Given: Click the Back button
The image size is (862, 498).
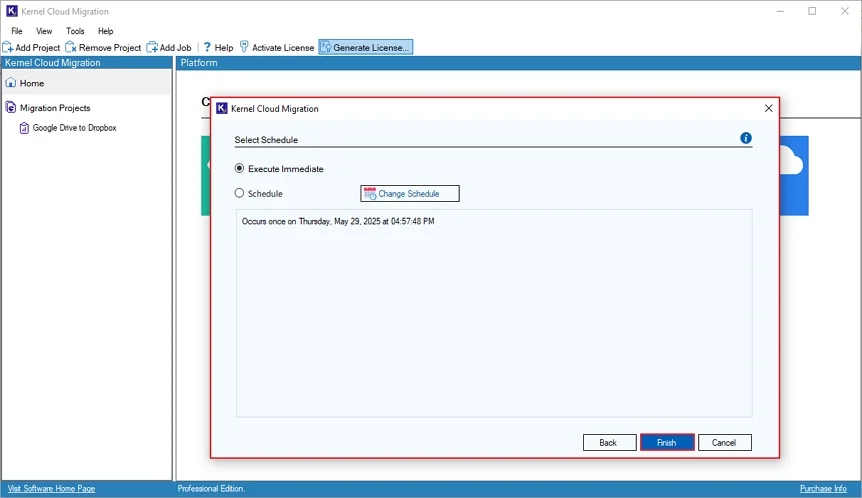Looking at the screenshot, I should click(609, 442).
